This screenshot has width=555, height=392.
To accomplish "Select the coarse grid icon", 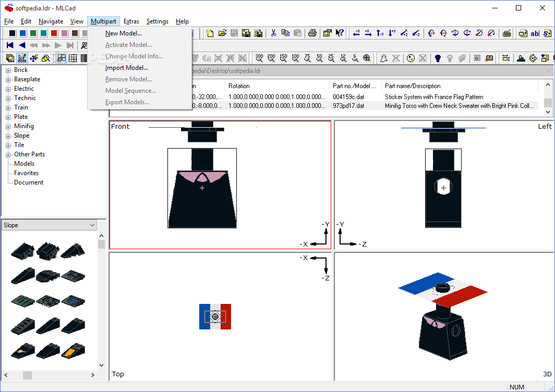I will (x=73, y=58).
